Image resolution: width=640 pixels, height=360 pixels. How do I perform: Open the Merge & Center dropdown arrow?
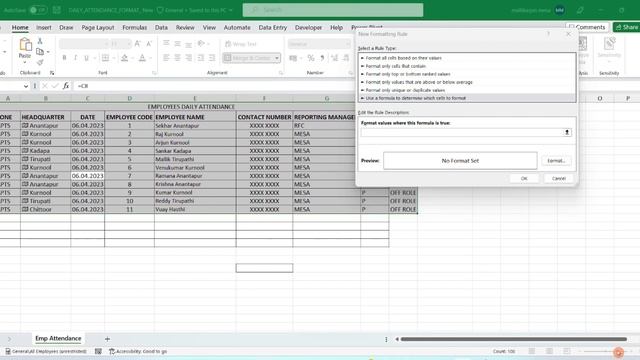click(277, 58)
